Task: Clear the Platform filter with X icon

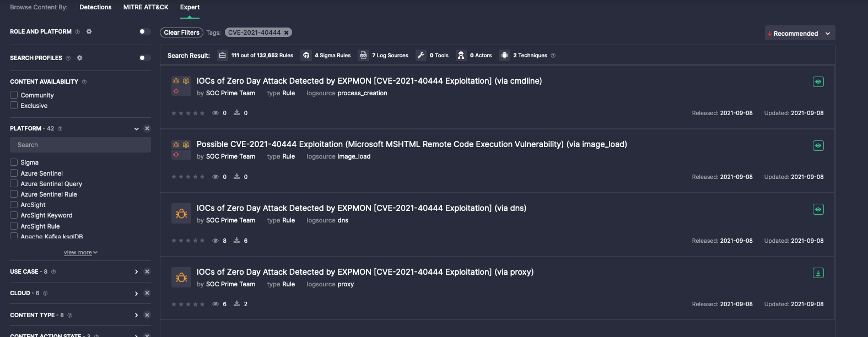Action: pyautogui.click(x=147, y=128)
